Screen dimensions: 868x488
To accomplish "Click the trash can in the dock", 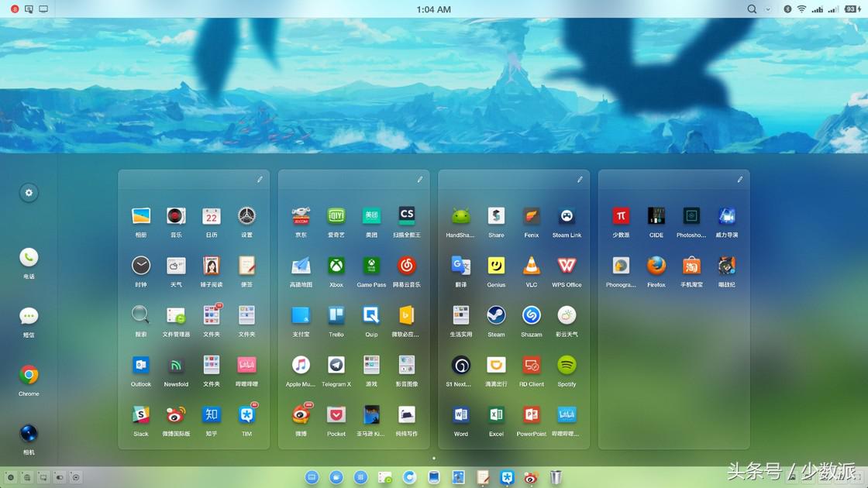I will [556, 477].
